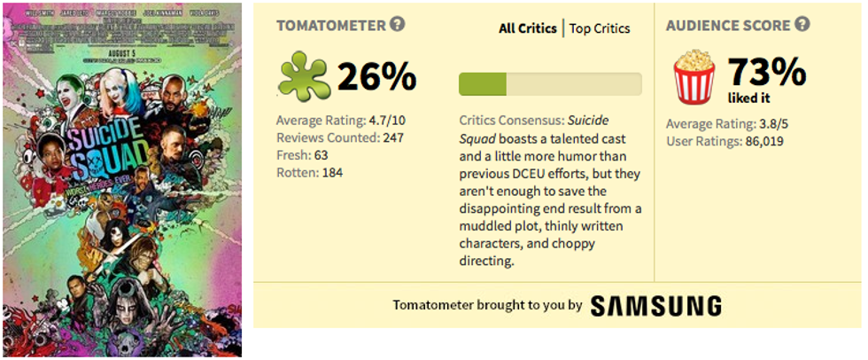Switch to the Top Critics tab
The height and width of the screenshot is (360, 868).
600,28
